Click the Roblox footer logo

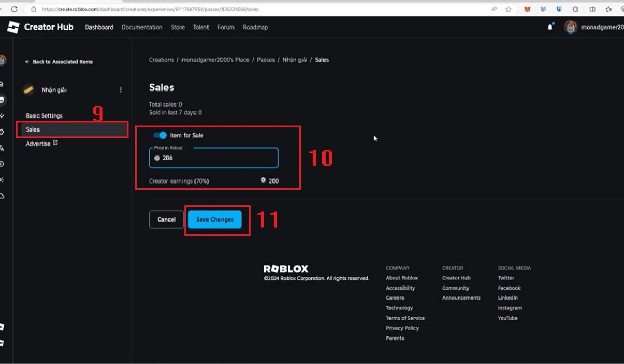click(x=286, y=269)
